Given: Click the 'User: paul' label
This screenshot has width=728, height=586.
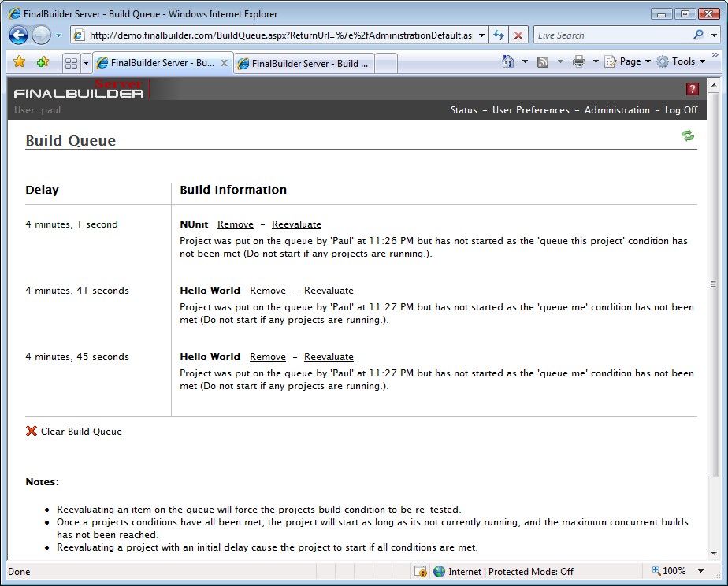Looking at the screenshot, I should coord(37,110).
